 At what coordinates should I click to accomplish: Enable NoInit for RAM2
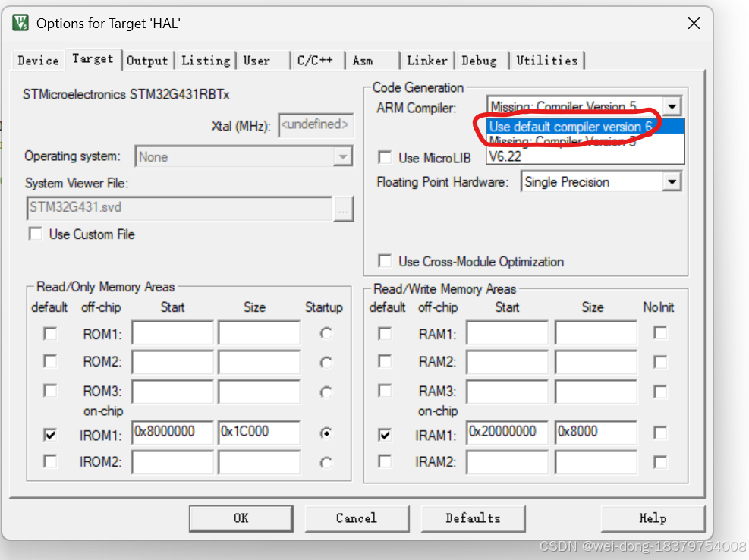coord(660,362)
